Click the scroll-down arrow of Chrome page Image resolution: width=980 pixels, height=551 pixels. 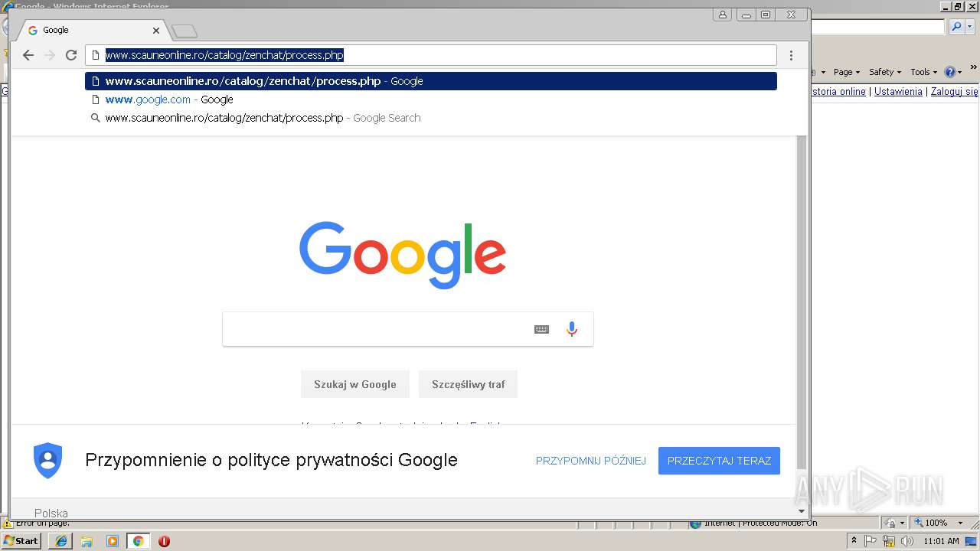[x=802, y=510]
